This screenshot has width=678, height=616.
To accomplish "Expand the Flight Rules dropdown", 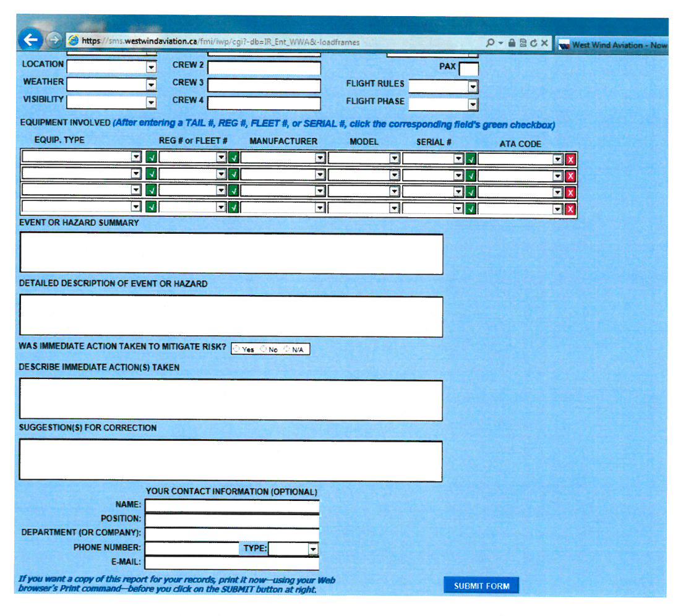I will pyautogui.click(x=473, y=87).
